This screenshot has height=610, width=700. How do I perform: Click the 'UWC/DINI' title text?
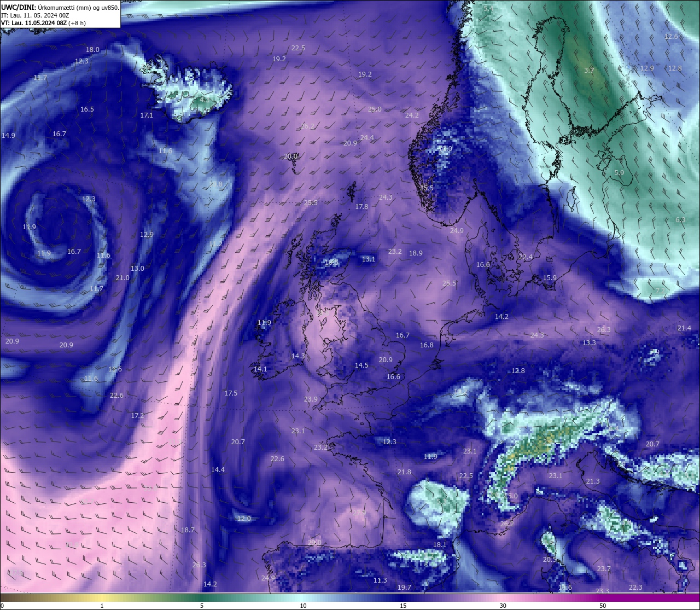tap(19, 8)
